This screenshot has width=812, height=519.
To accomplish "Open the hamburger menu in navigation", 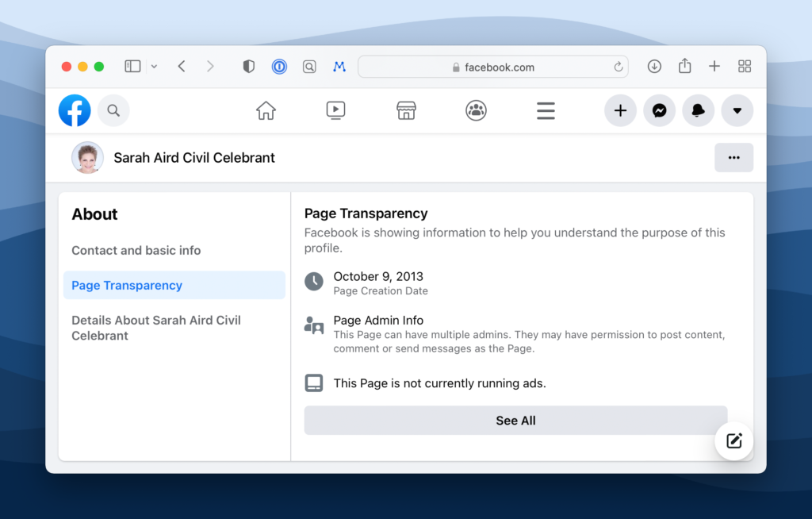I will [546, 111].
